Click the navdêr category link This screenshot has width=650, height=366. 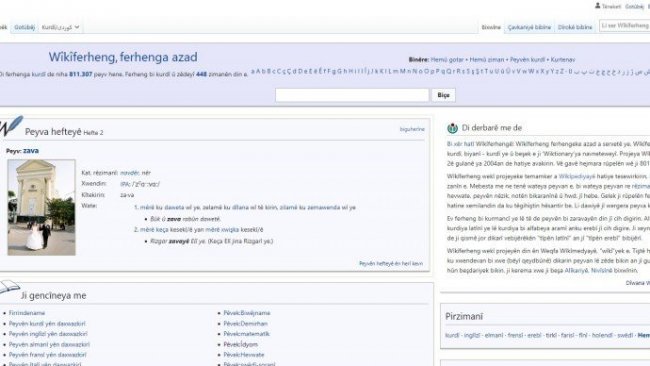[x=130, y=173]
